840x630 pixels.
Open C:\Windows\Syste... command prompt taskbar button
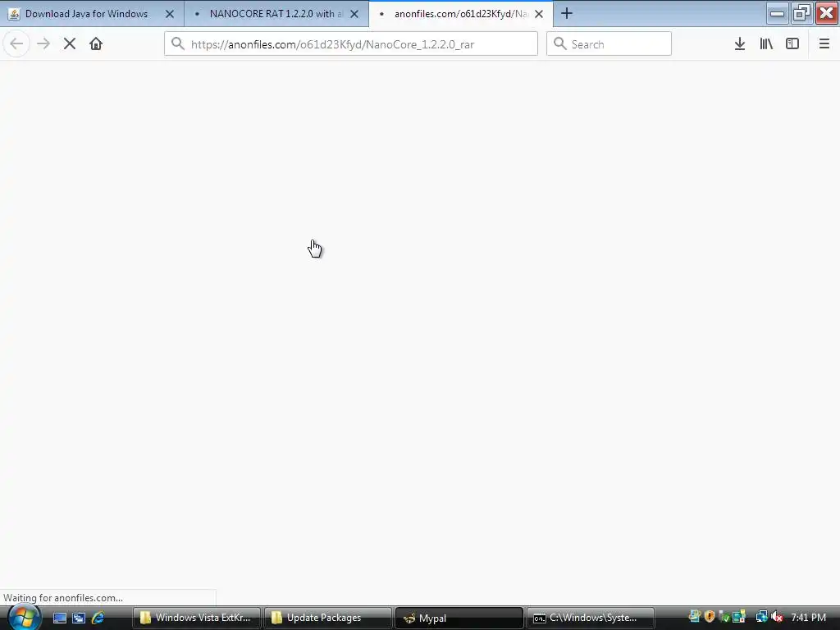(591, 618)
